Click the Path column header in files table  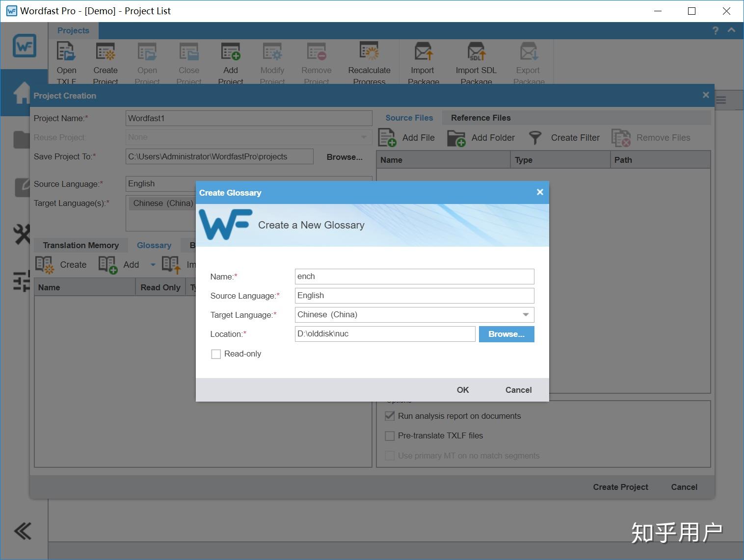click(x=661, y=160)
